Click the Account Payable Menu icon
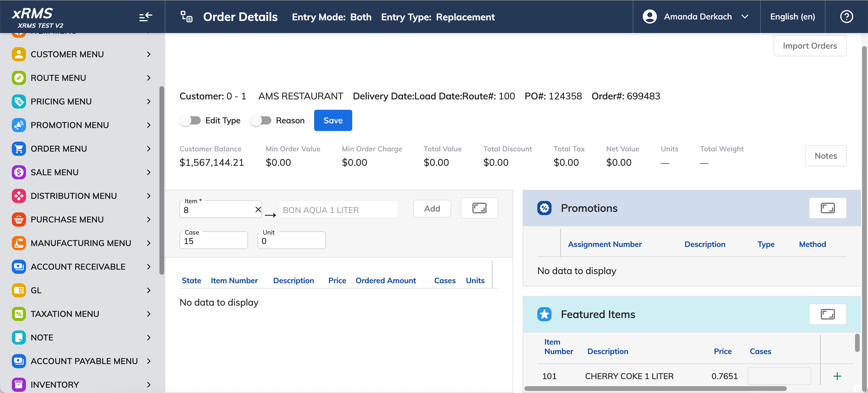Image resolution: width=868 pixels, height=393 pixels. coord(19,361)
